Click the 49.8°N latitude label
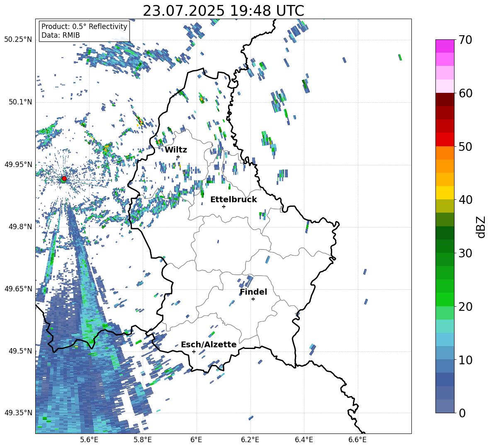 (x=20, y=227)
